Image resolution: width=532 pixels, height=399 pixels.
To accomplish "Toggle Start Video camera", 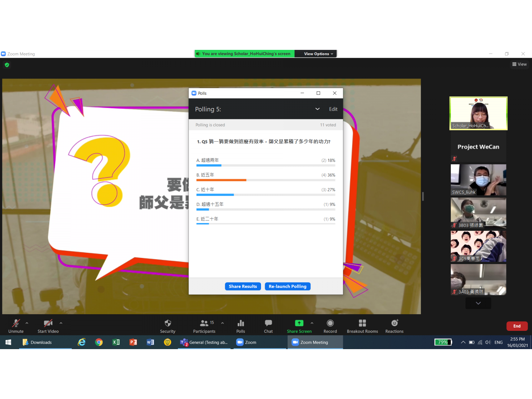I will click(48, 323).
